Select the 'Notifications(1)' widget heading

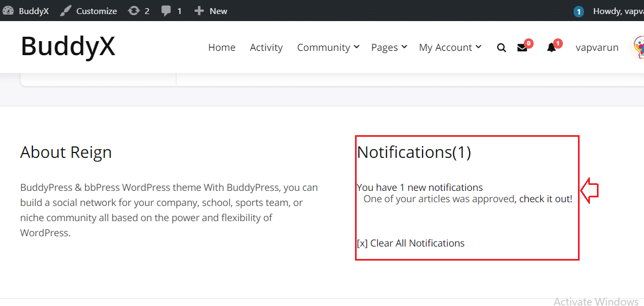414,152
